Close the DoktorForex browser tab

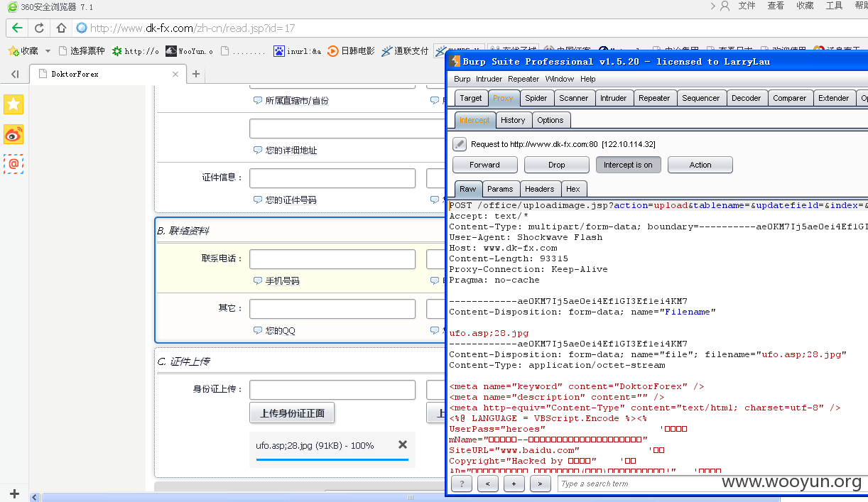click(175, 74)
